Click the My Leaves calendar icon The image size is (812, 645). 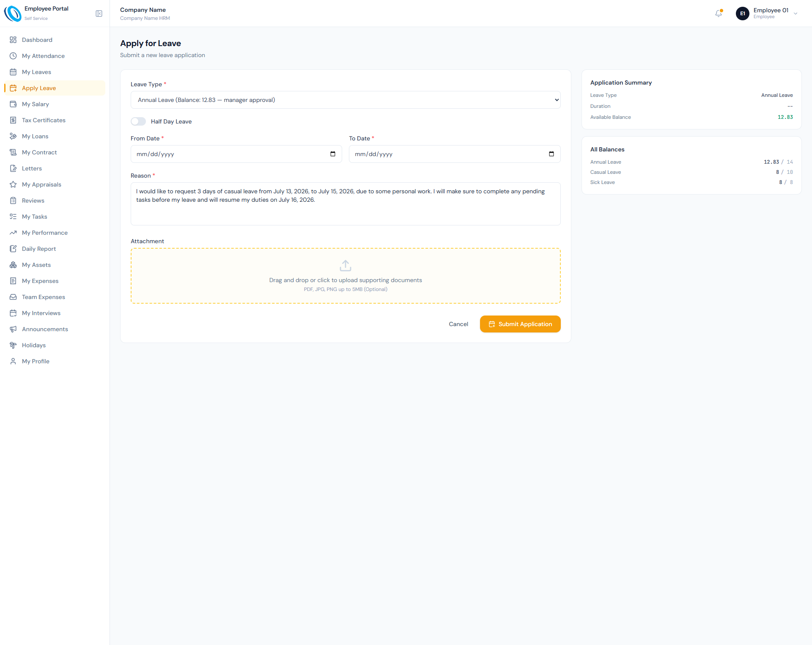13,72
